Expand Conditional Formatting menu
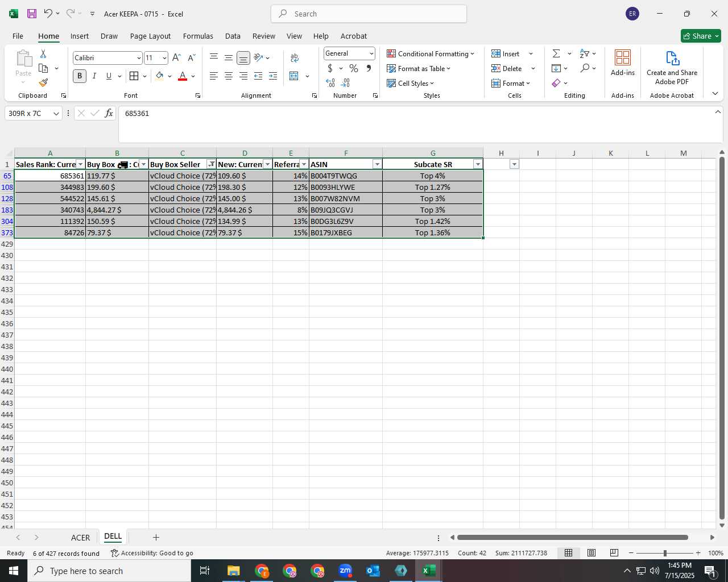This screenshot has height=582, width=728. click(431, 53)
